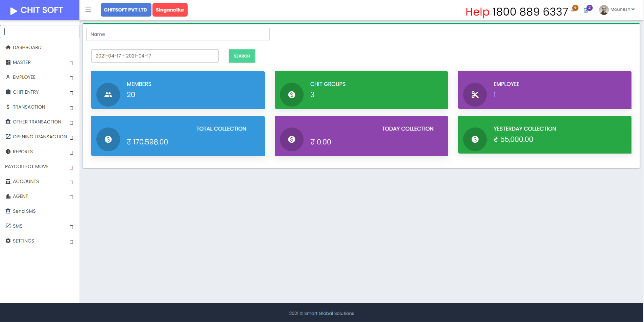Click the Employee scissors icon
Viewport: 644px width, 322px height.
tap(475, 95)
